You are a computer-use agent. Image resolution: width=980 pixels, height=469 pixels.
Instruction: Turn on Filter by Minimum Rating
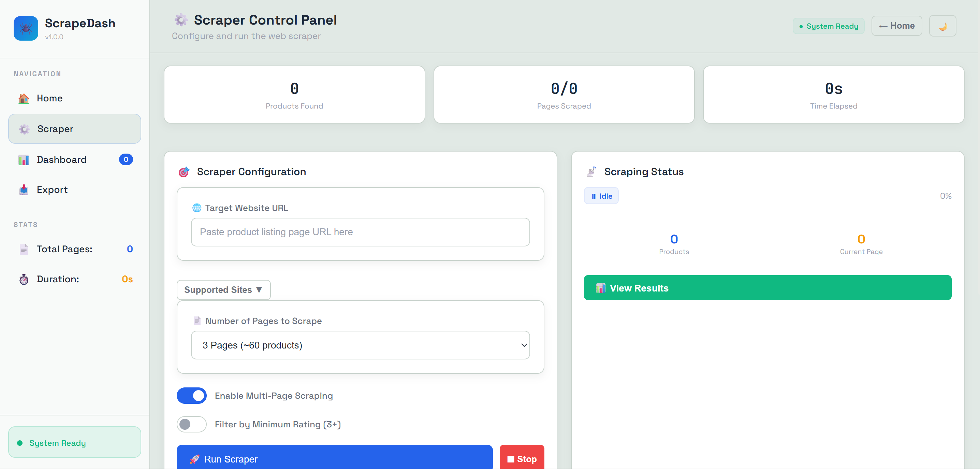pos(191,424)
